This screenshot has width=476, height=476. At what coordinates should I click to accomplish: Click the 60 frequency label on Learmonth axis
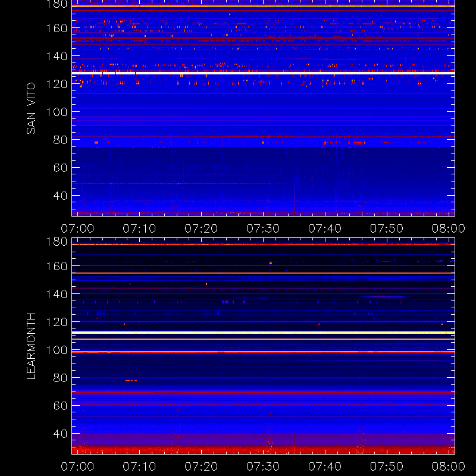60,406
